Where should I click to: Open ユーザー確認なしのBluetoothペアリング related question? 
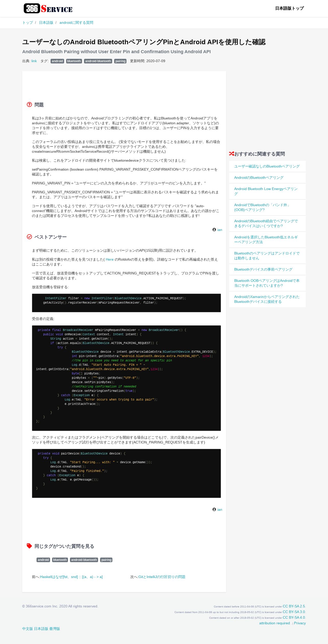[x=267, y=166]
